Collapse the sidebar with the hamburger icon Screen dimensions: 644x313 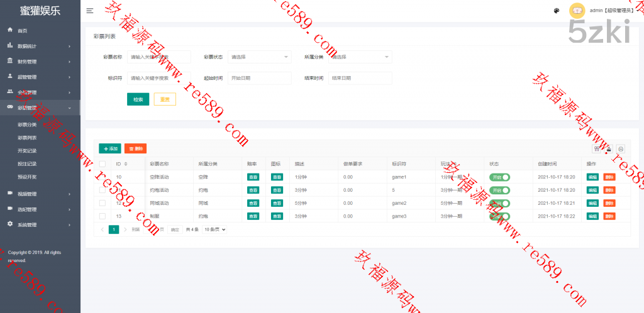click(x=90, y=11)
